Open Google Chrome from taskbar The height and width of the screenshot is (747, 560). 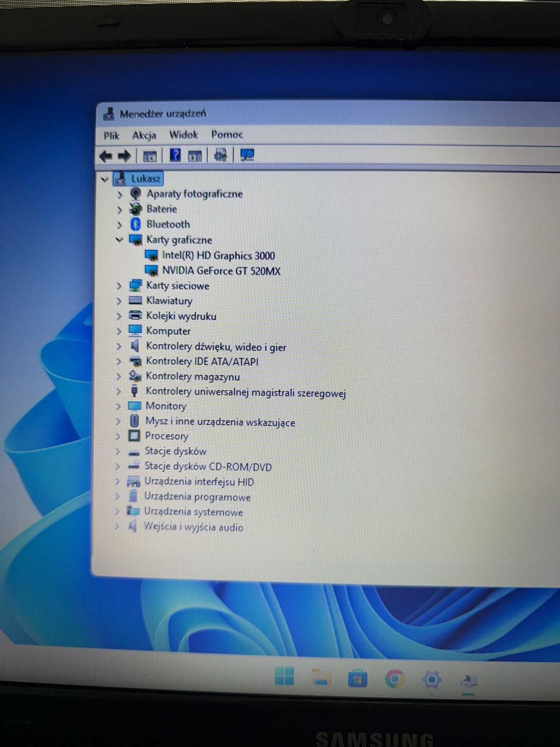394,679
